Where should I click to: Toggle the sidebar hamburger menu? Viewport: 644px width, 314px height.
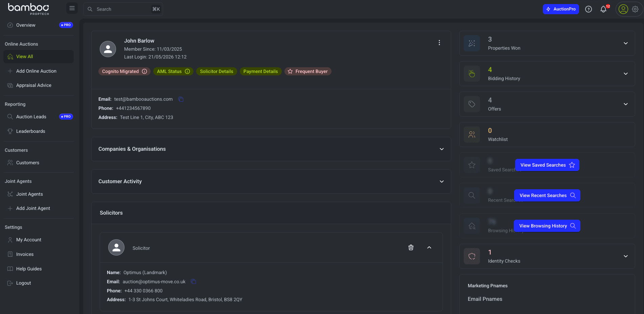pyautogui.click(x=72, y=8)
